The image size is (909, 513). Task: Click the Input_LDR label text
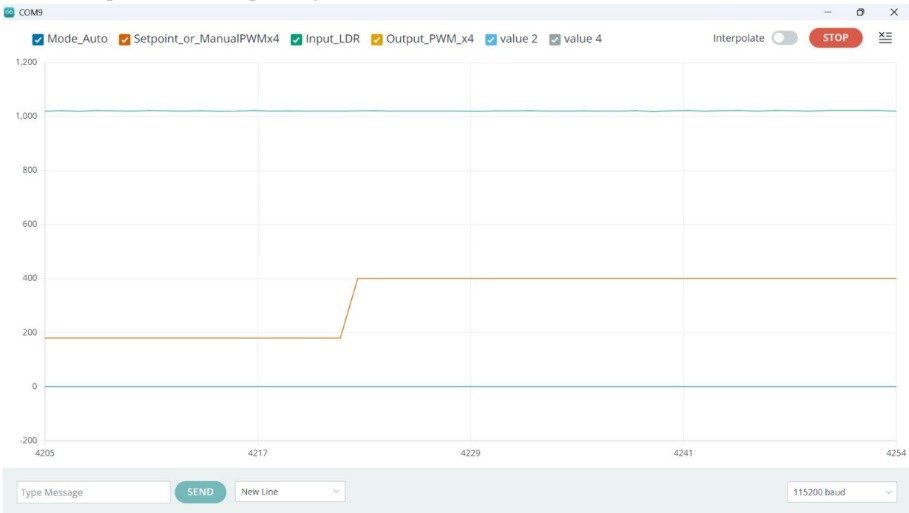click(x=333, y=39)
